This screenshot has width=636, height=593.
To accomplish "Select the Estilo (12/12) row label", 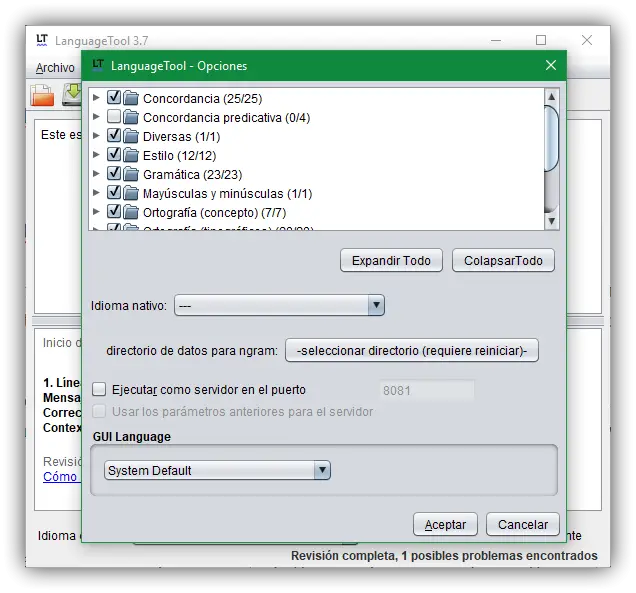I will tap(179, 156).
